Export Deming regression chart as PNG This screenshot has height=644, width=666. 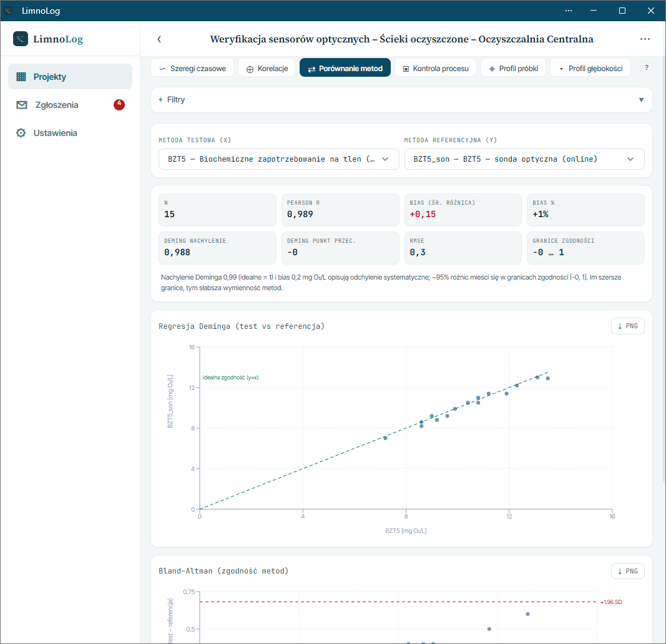coord(627,326)
